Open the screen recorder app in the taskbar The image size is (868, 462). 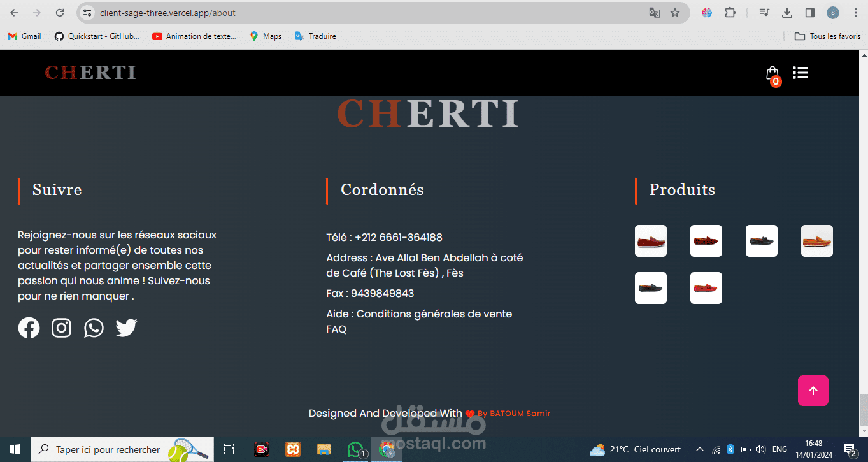pos(262,449)
